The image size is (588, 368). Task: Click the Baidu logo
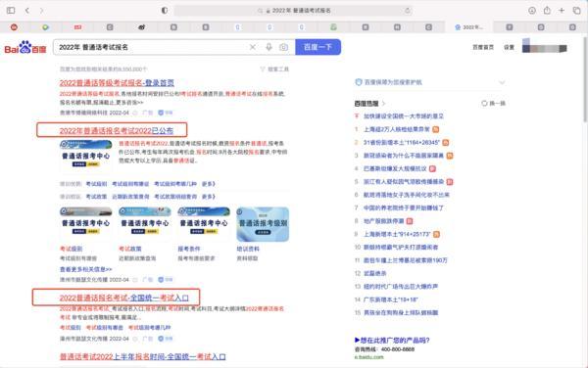coord(25,48)
